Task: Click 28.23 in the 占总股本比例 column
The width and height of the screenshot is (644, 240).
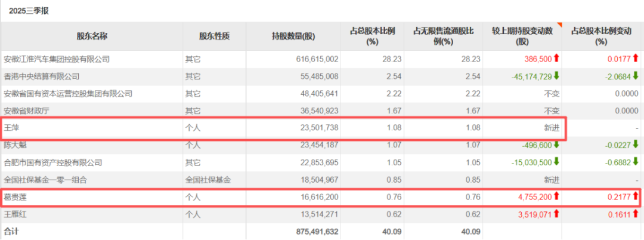Action: click(393, 59)
